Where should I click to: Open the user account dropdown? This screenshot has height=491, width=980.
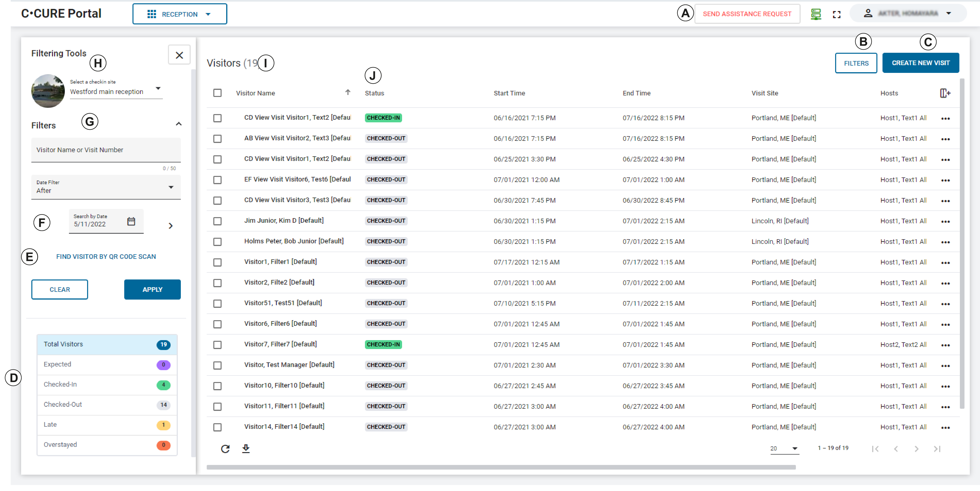[908, 13]
